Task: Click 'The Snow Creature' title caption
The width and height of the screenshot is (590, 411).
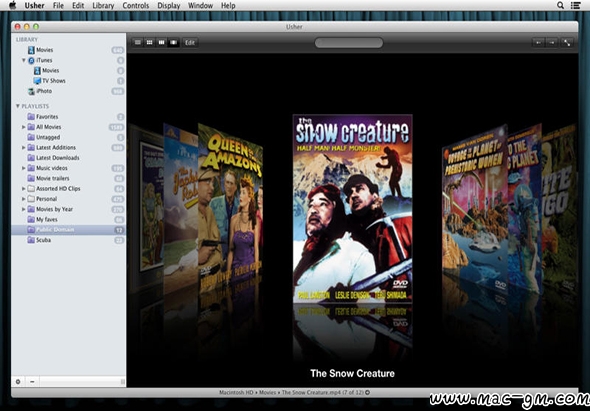Action: click(x=353, y=373)
